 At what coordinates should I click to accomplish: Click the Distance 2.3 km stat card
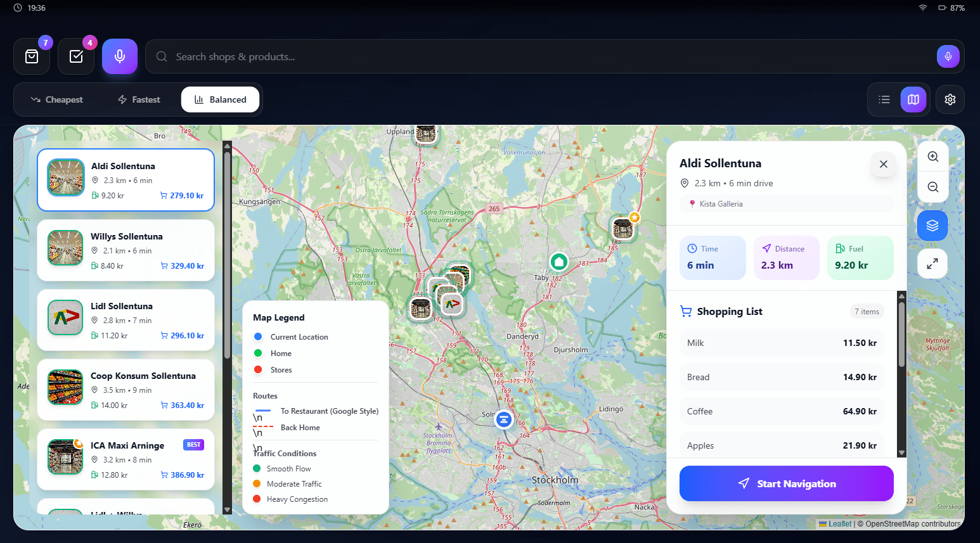point(787,258)
